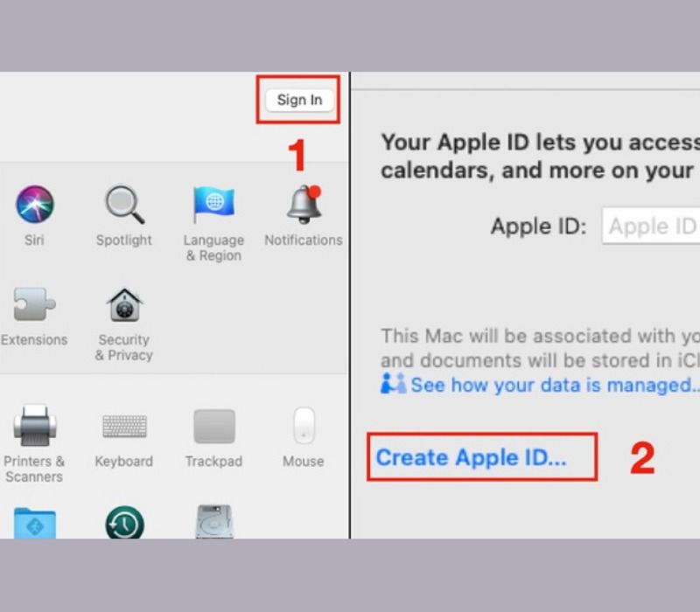Screen dimensions: 700x612
Task: Click the Create Apple ID link
Action: 472,457
